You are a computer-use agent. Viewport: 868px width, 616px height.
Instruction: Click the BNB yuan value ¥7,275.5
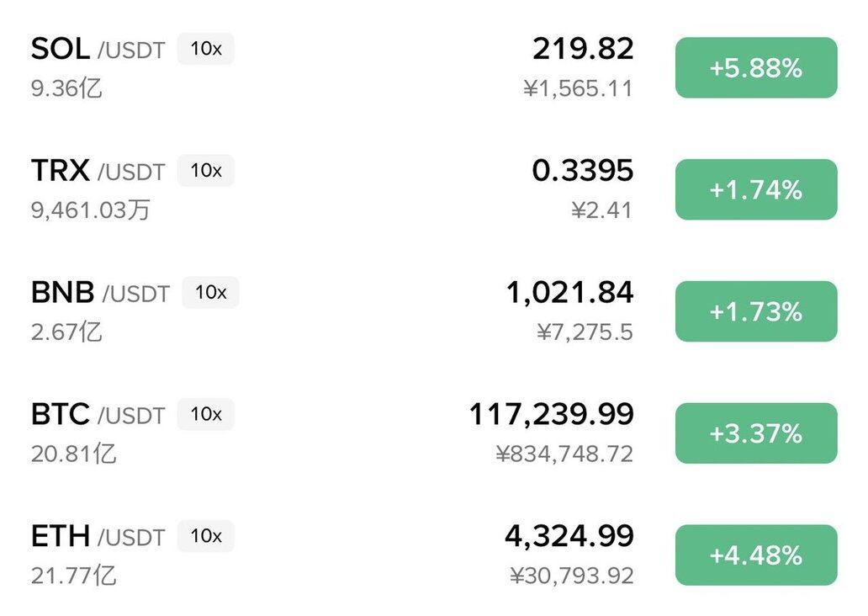[585, 332]
